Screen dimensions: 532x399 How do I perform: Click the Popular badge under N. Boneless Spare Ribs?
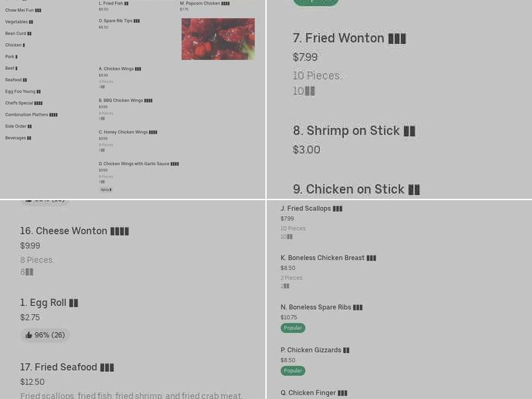(x=293, y=327)
